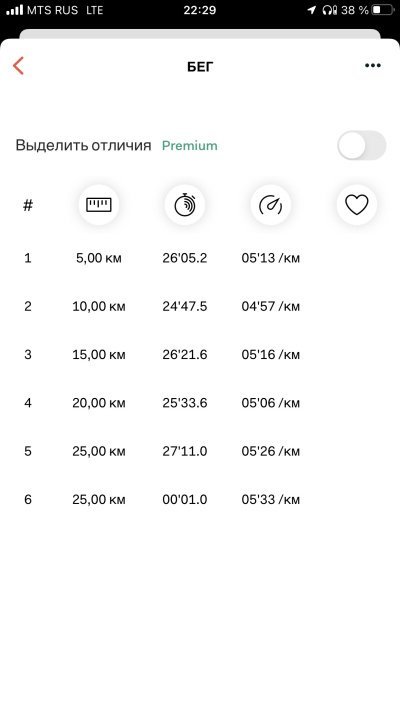The width and height of the screenshot is (400, 711).
Task: Select the speedometer pace column icon
Action: pos(271,205)
